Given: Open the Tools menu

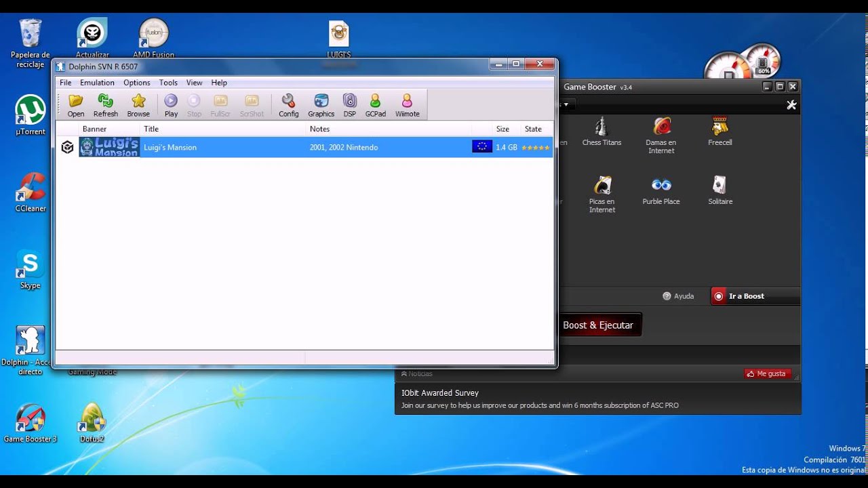Looking at the screenshot, I should pyautogui.click(x=168, y=83).
